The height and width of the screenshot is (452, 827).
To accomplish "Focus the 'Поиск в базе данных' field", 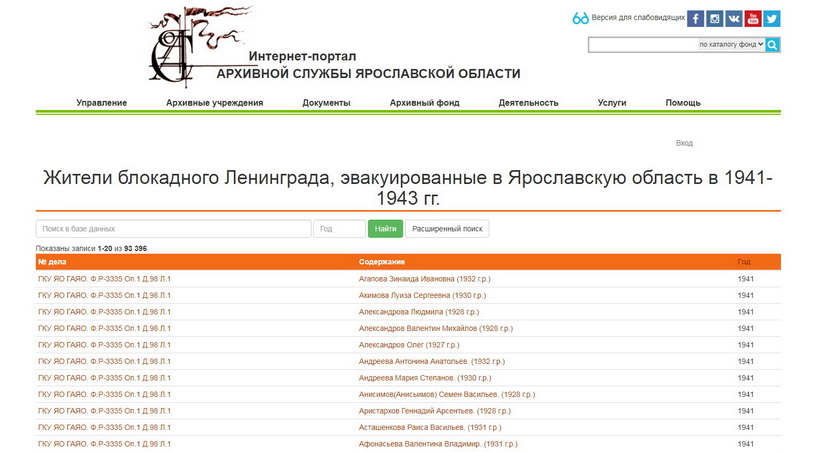I will coord(173,229).
